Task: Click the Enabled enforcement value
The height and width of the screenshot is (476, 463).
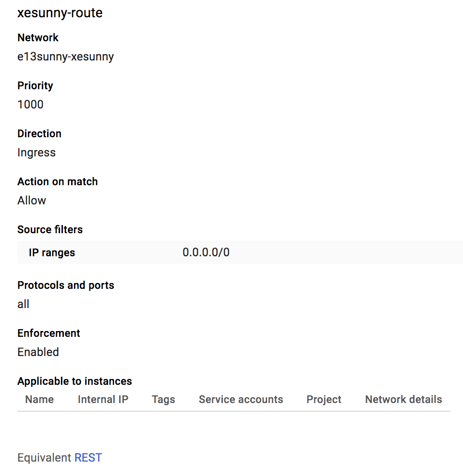Action: 38,352
